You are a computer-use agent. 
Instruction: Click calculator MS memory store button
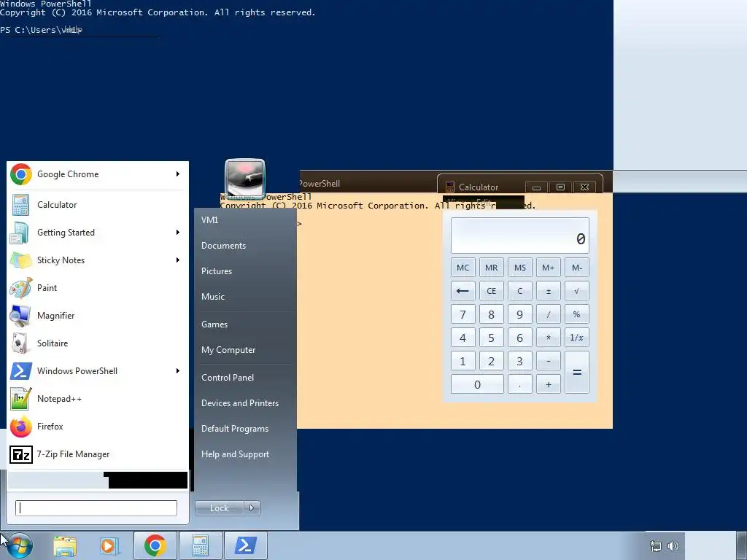[x=519, y=268]
